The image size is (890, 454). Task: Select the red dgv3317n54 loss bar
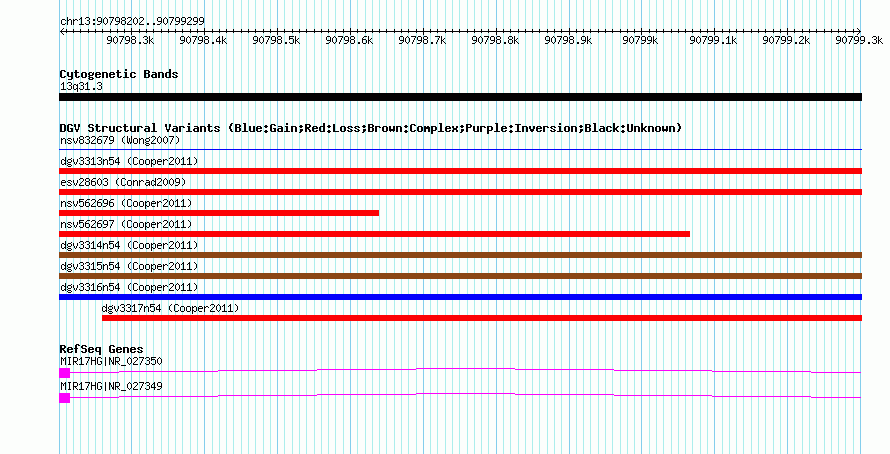coord(482,318)
